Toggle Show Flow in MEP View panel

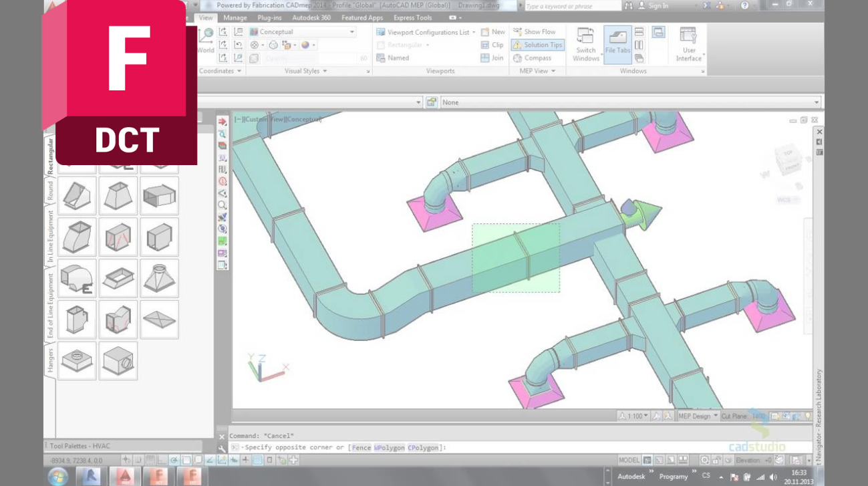(x=534, y=31)
